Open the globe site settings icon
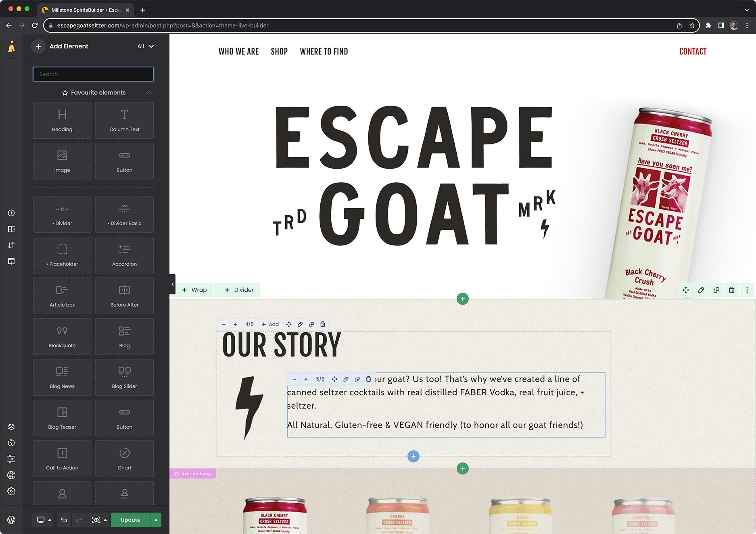The image size is (756, 534). click(11, 475)
